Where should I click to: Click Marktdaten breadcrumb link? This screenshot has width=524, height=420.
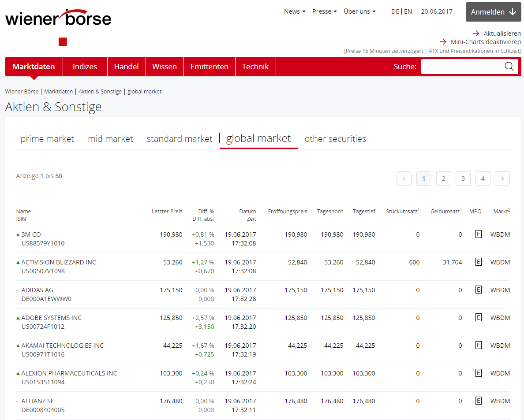coord(59,92)
